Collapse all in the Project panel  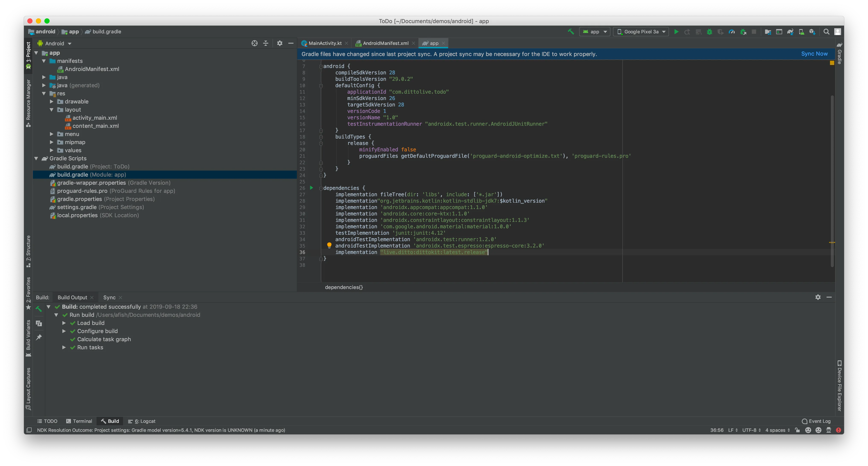coord(266,43)
